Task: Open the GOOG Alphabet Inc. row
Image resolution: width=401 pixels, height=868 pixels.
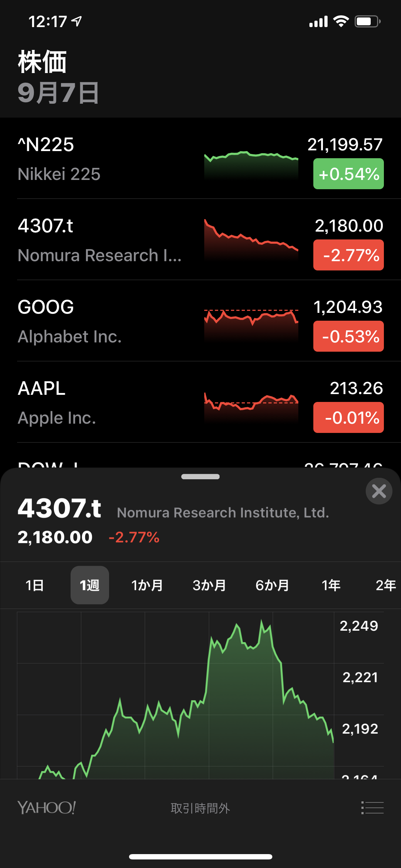Action: pos(107,321)
